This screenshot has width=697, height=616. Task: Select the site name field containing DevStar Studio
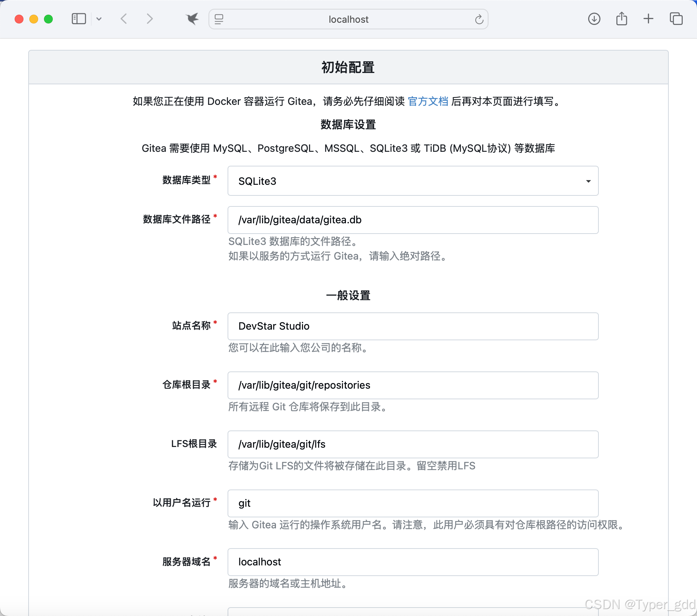tap(413, 326)
